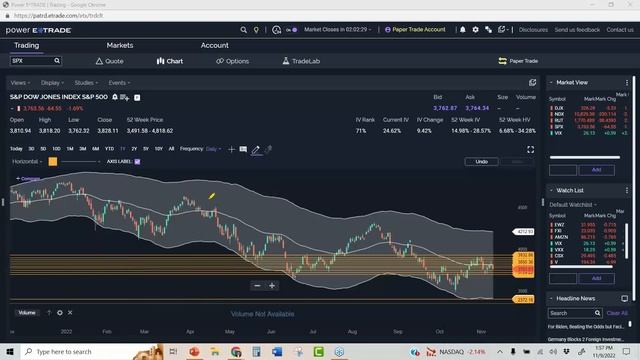The width and height of the screenshot is (640, 360).
Task: Click the Contact us link
Action: pos(620,30)
